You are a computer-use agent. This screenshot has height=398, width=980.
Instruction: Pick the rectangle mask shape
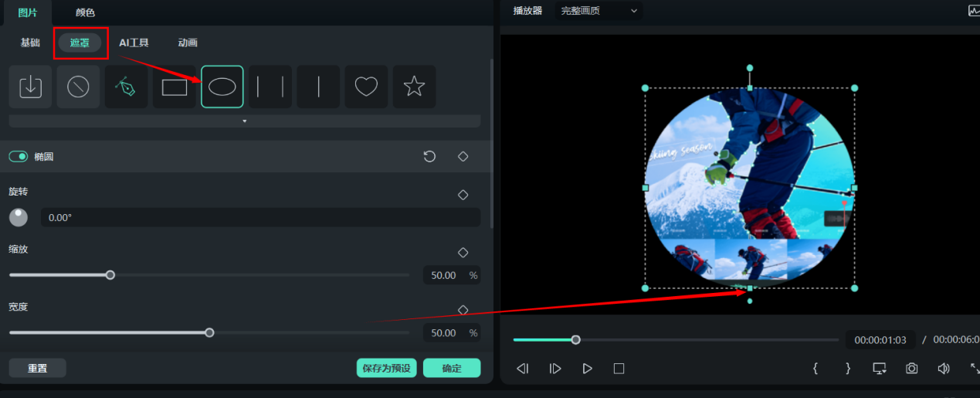coord(175,87)
